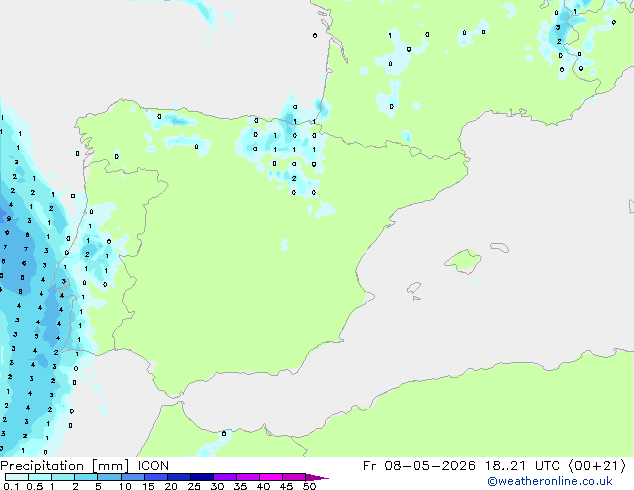Click the 20 to 25 mm legend swatch
The height and width of the screenshot is (490, 634).
click(x=178, y=477)
